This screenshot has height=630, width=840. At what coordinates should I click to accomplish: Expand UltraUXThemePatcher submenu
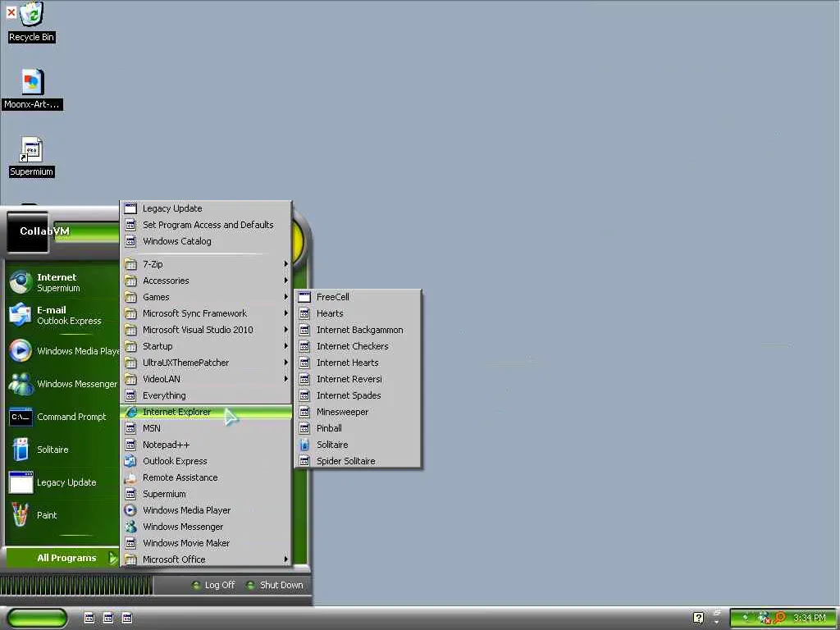206,363
